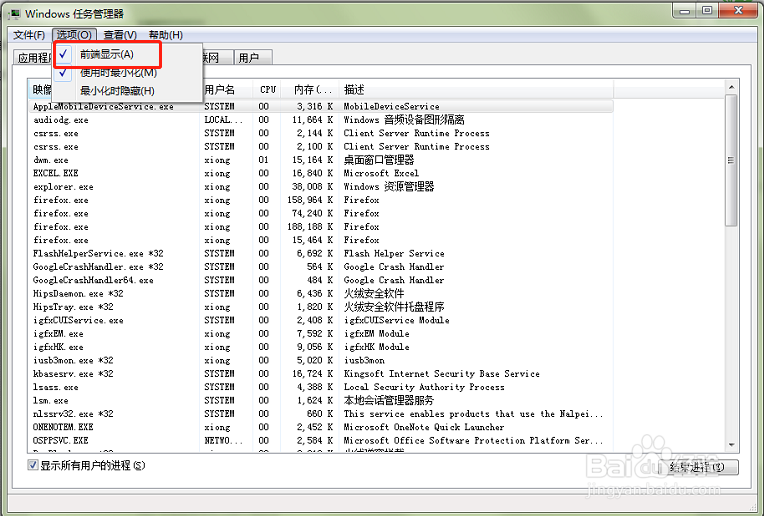The image size is (764, 516).
Task: Select the FlashHelperService.exe *32 process
Action: pos(321,253)
